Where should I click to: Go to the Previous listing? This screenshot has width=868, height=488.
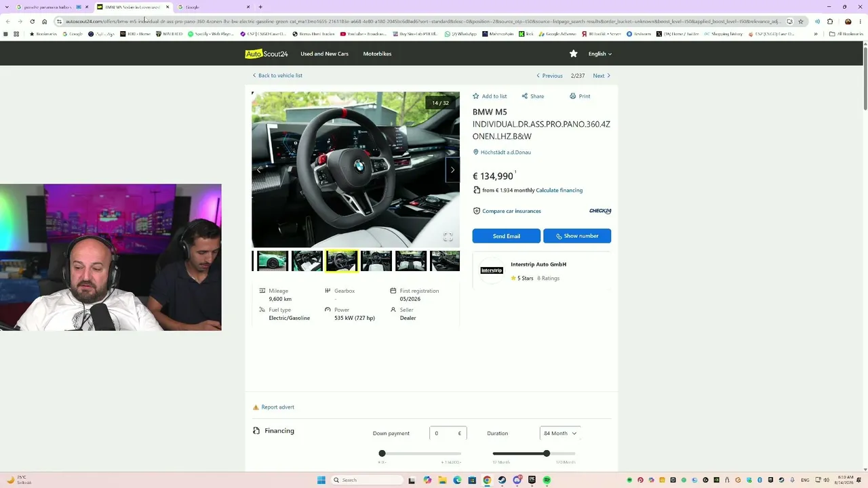point(549,76)
